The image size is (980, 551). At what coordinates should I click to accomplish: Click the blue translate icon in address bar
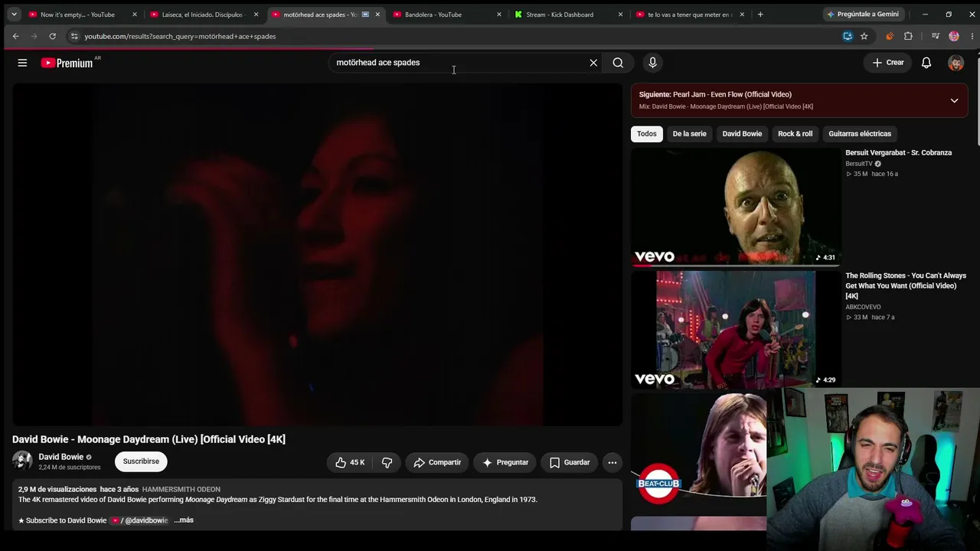(x=848, y=36)
